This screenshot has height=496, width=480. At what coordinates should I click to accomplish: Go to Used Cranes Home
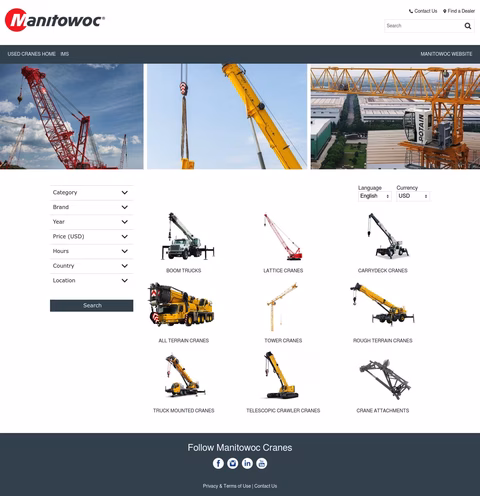coord(32,54)
